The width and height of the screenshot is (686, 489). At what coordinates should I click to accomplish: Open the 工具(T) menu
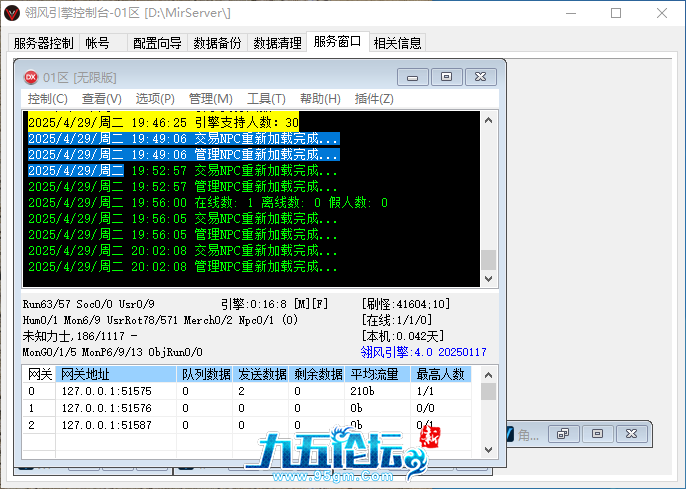tap(266, 99)
